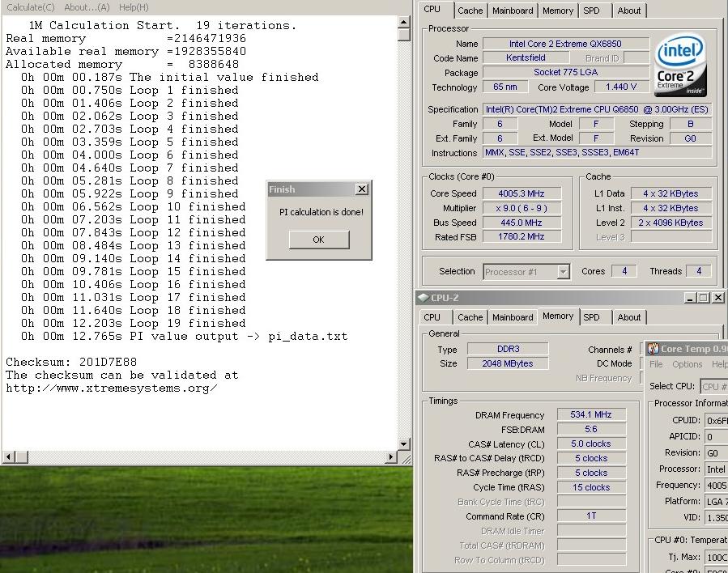This screenshot has height=573, width=728.
Task: Click the Checksum: 201D7E88 line
Action: click(x=71, y=362)
